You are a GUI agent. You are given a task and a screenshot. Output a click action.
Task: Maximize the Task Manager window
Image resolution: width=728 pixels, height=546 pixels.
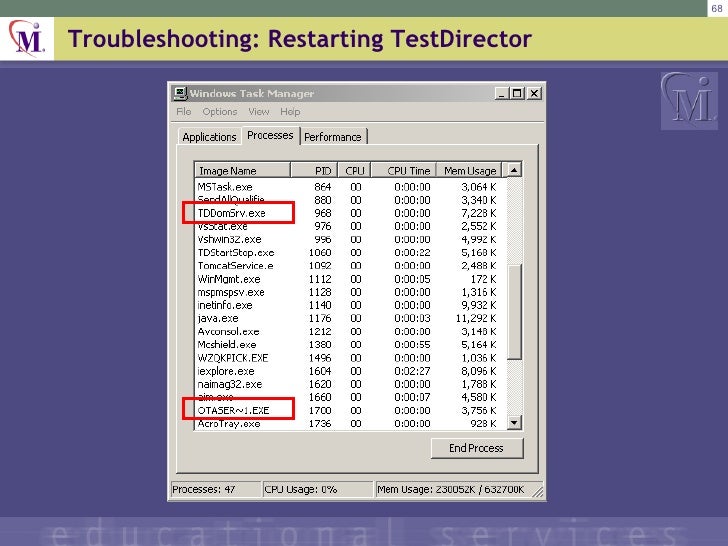[x=517, y=93]
